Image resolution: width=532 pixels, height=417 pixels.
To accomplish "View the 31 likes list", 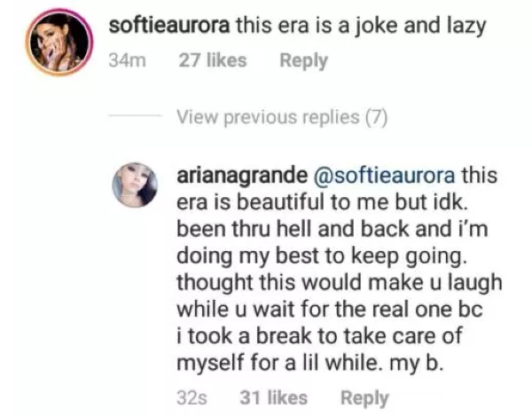I will pyautogui.click(x=273, y=398).
